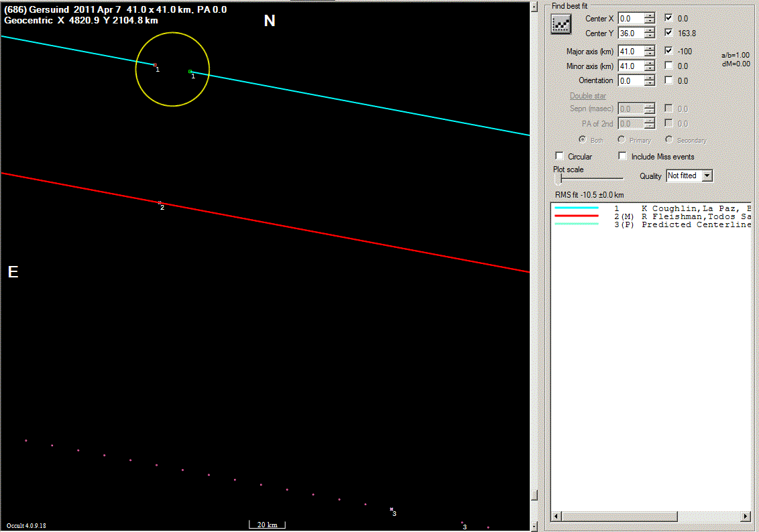Viewport: 759px width, 532px height.
Task: Increase Orientation with the up spinner arrow
Action: point(649,78)
